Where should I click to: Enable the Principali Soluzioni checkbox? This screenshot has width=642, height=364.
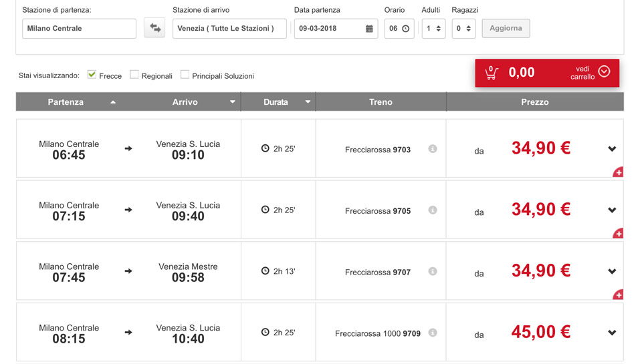click(x=185, y=75)
